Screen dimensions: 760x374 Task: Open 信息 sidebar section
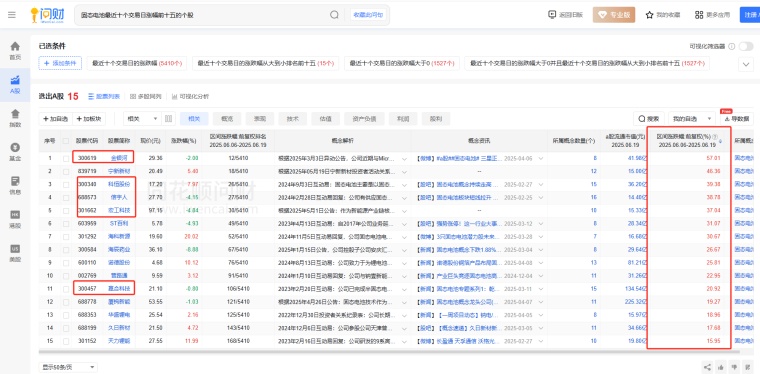(15, 186)
